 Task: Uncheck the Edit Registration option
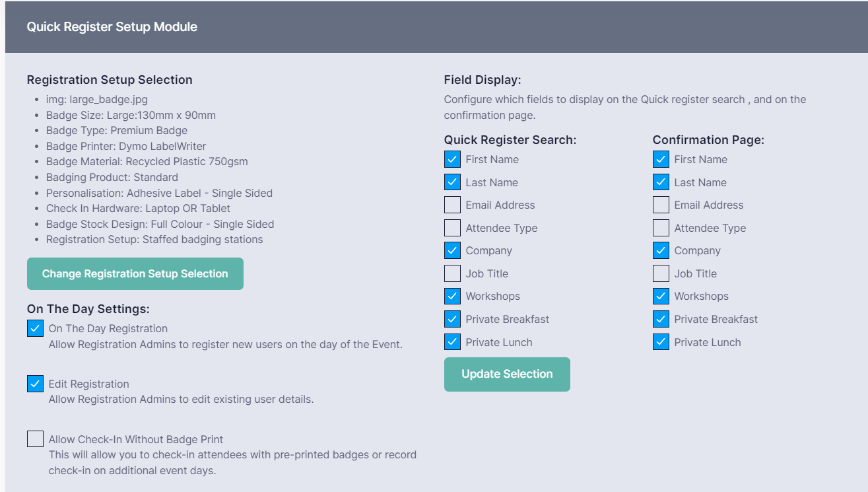(36, 384)
